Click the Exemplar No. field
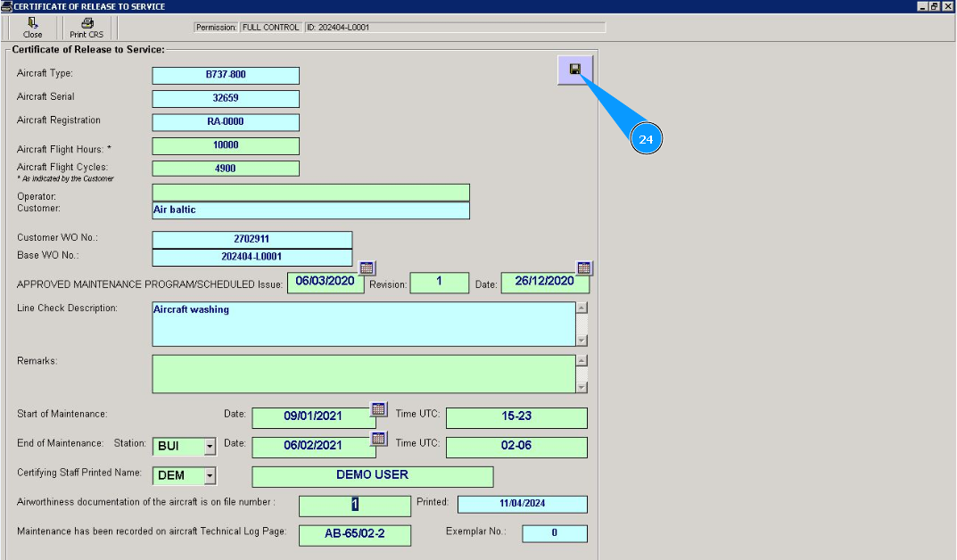 tap(554, 534)
